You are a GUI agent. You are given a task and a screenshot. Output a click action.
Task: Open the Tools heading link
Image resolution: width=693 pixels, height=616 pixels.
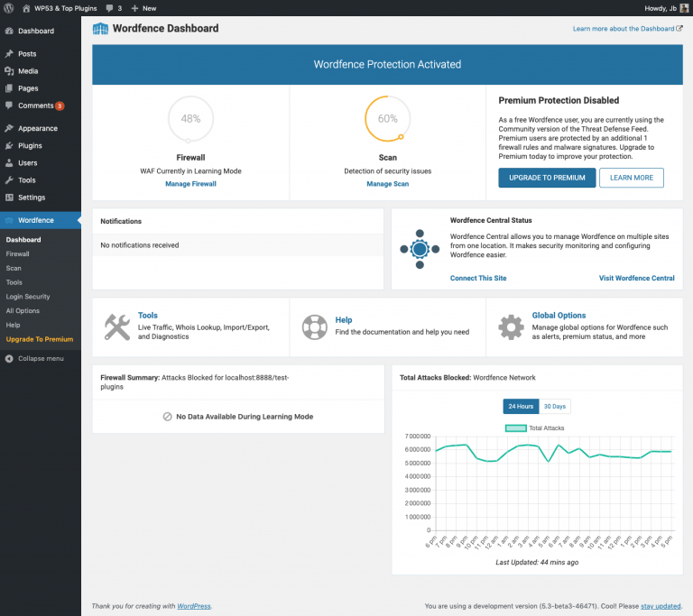[148, 315]
